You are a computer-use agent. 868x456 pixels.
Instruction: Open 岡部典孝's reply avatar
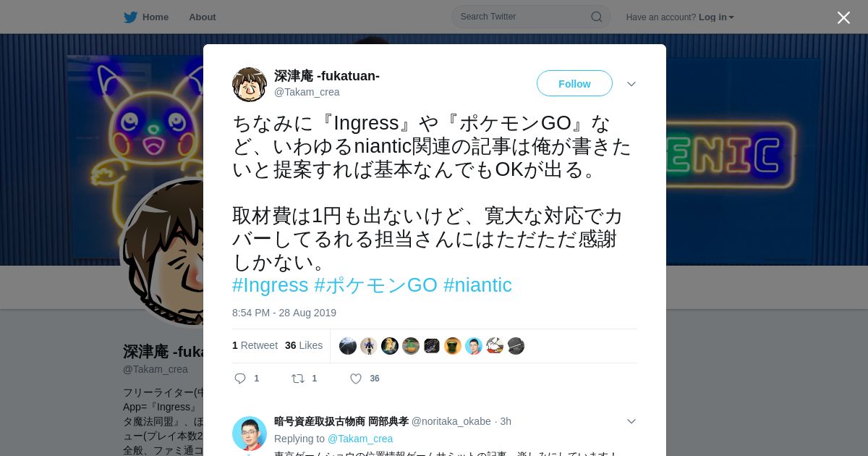click(250, 434)
